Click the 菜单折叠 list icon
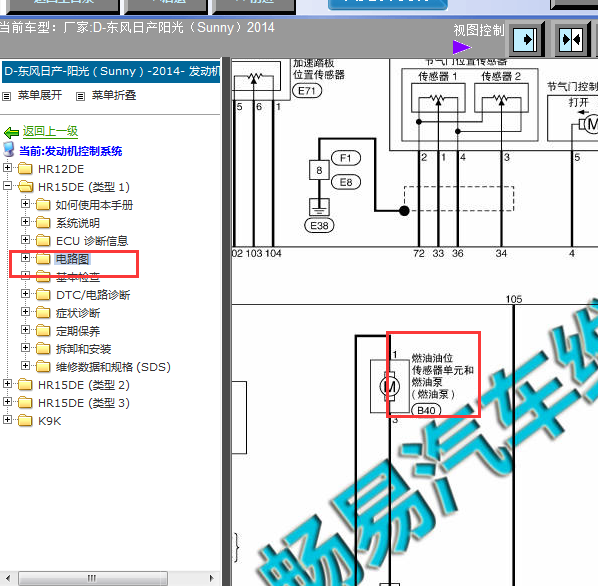This screenshot has width=598, height=586. pos(80,96)
